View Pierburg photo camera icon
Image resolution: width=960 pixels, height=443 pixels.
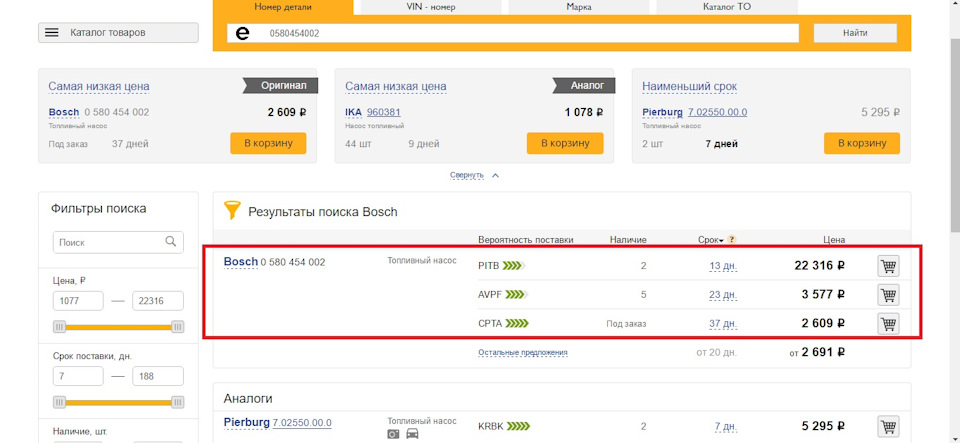pyautogui.click(x=393, y=434)
